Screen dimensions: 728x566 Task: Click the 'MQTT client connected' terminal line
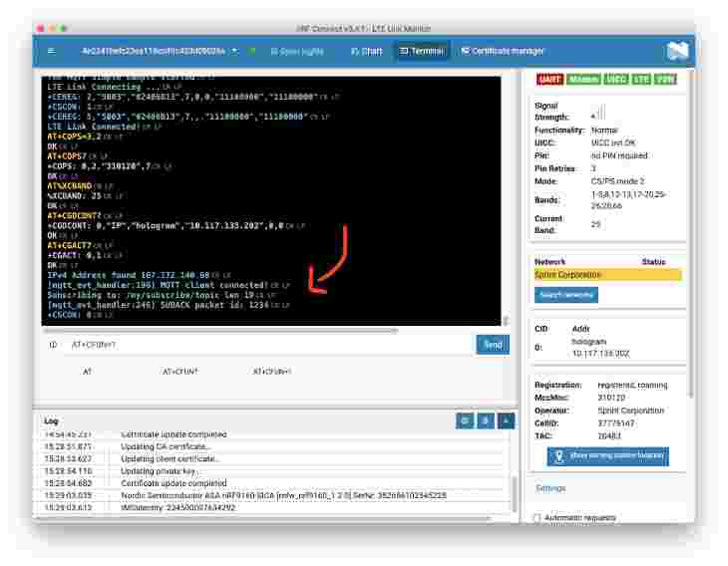pos(169,285)
